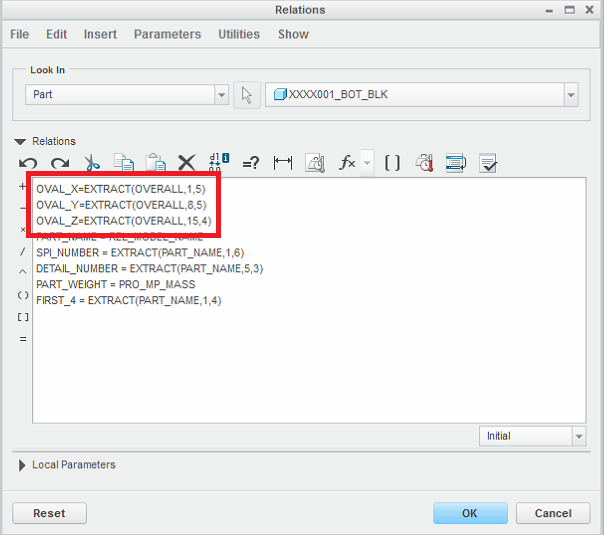Open the XXXX001_BOT_BLK model dropdown
The image size is (604, 535).
point(422,95)
